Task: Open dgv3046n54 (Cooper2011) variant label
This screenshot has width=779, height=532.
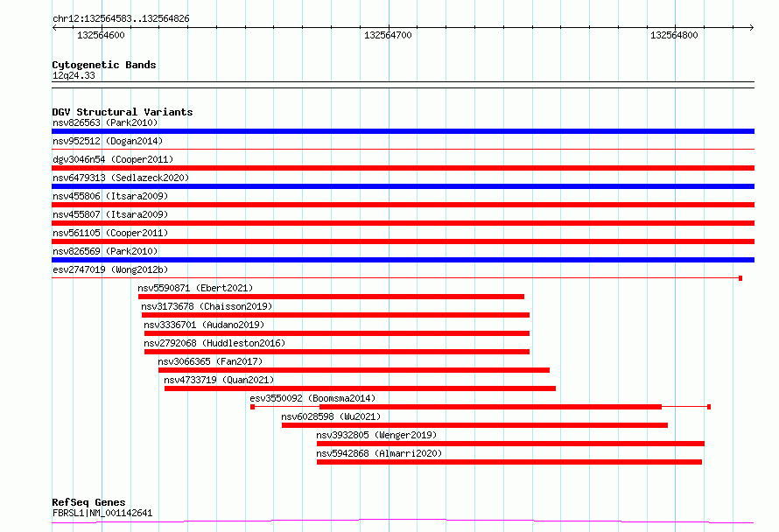Action: [x=113, y=159]
